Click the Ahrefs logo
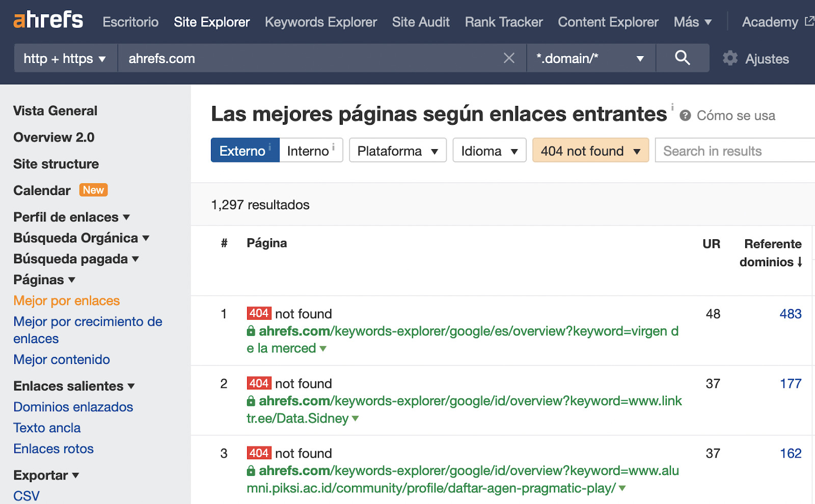 pos(48,21)
